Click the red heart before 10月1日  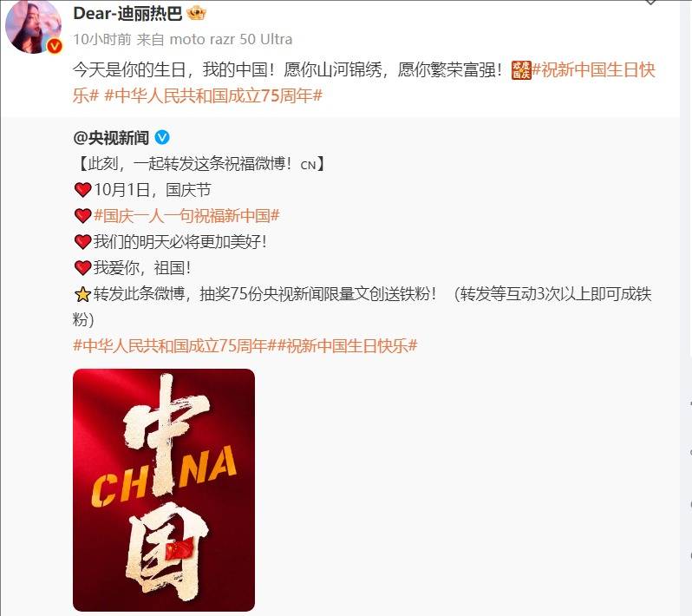coord(82,190)
